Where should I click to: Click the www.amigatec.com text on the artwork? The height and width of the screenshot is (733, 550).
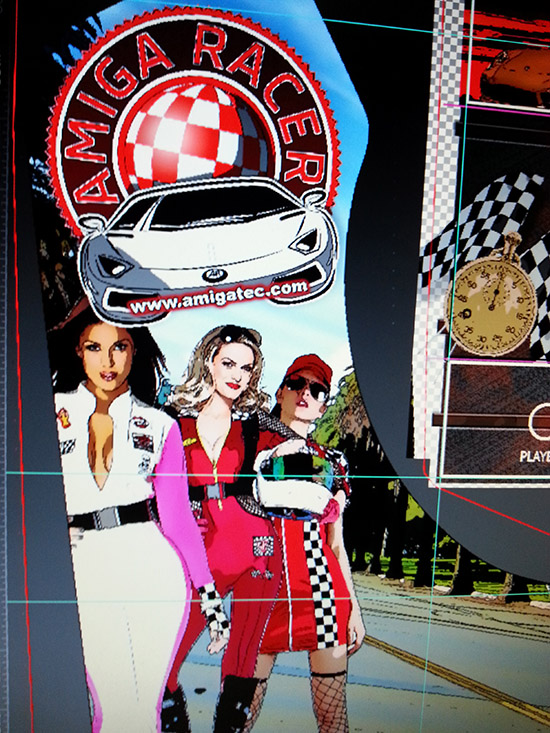[219, 298]
